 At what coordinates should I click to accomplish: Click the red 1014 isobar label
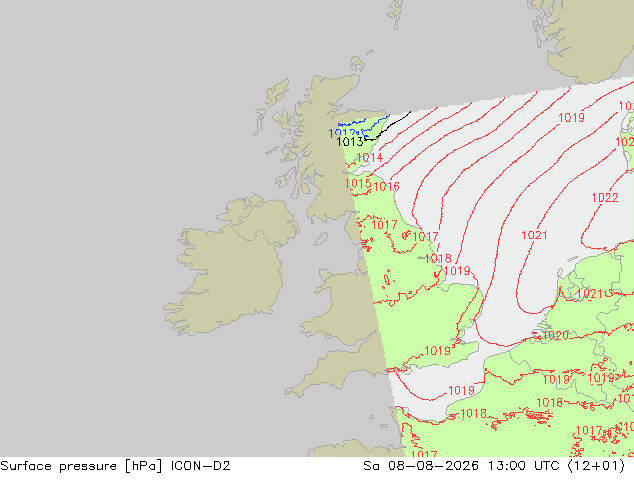(x=370, y=158)
